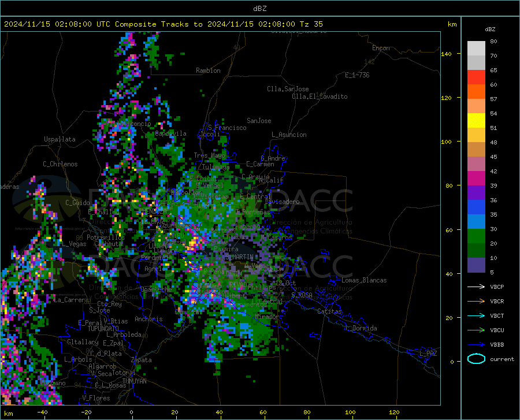Select the brown 45-48 dBZ color swatch

(x=476, y=150)
